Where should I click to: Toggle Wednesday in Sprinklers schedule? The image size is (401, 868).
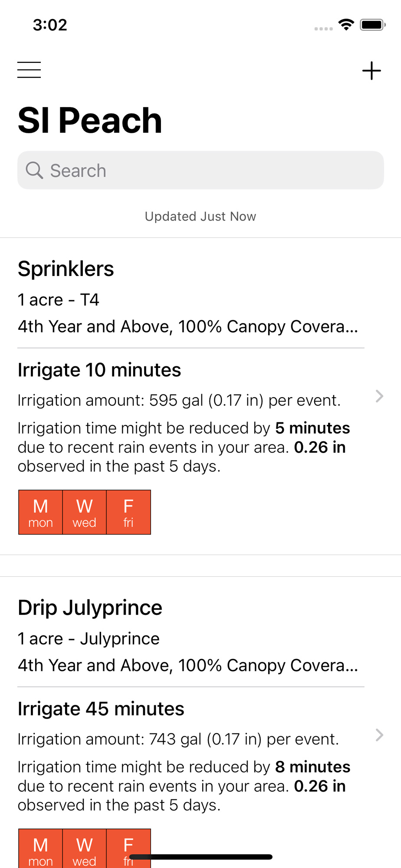(x=84, y=512)
